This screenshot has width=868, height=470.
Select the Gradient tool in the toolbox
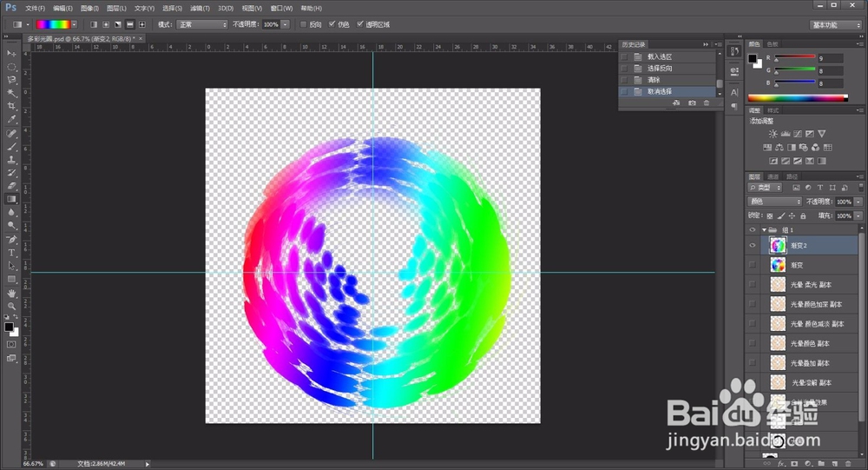pyautogui.click(x=11, y=200)
